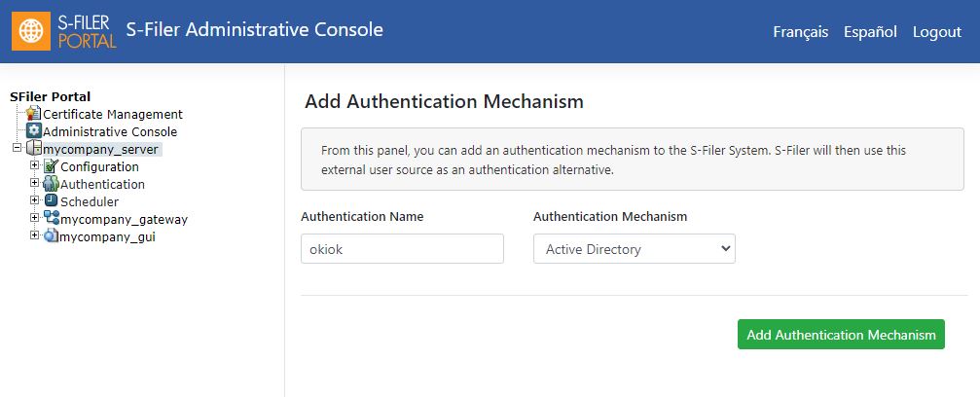Click the Certificate Management star icon
This screenshot has height=397, width=980.
click(x=34, y=114)
